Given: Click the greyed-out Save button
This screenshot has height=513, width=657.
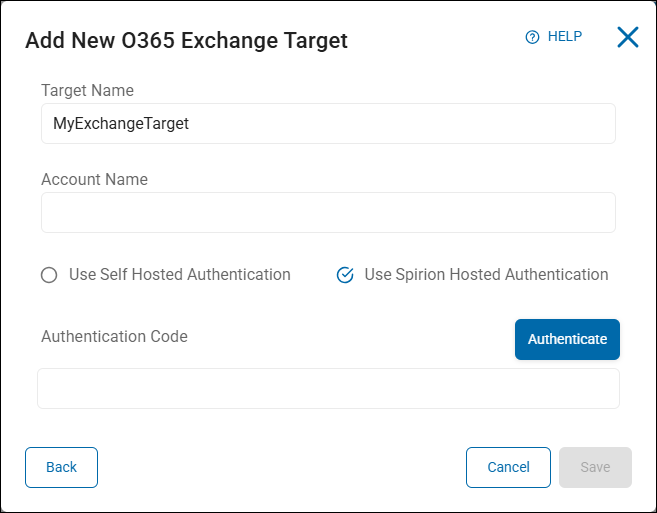Looking at the screenshot, I should point(595,467).
